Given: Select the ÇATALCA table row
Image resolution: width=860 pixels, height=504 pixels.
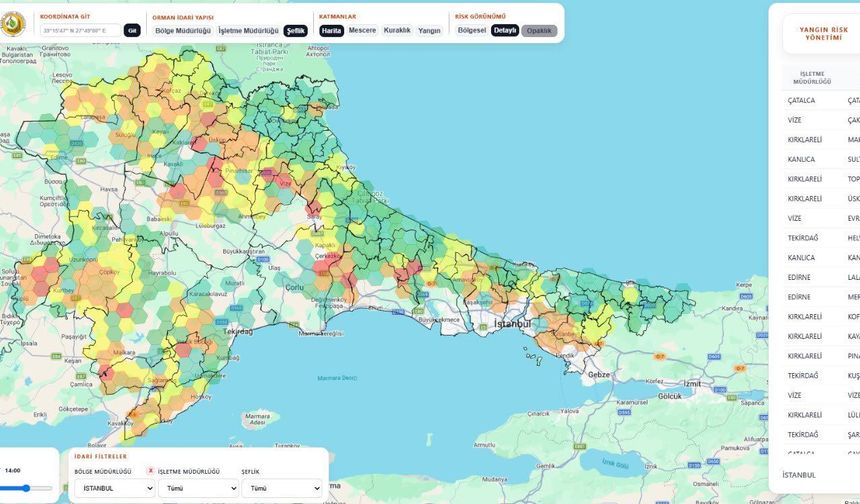Looking at the screenshot, I should [x=821, y=100].
